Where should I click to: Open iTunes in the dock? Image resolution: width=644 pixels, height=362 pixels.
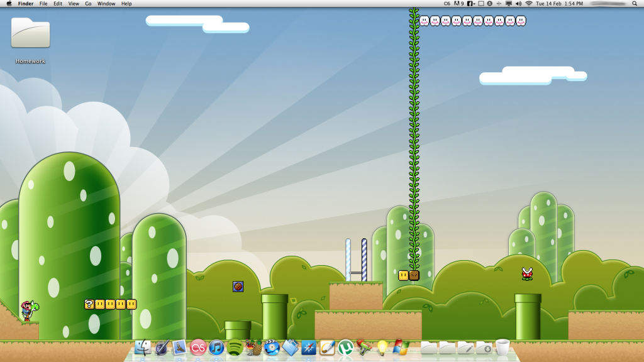tap(217, 348)
